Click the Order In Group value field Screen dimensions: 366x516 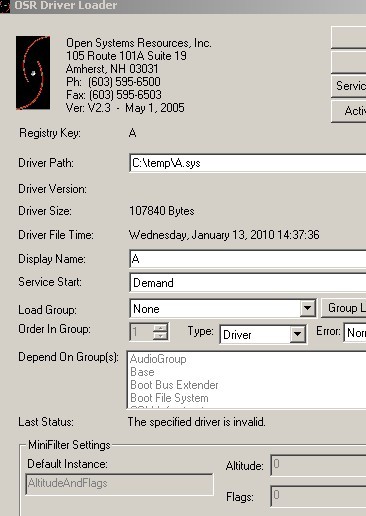point(141,332)
